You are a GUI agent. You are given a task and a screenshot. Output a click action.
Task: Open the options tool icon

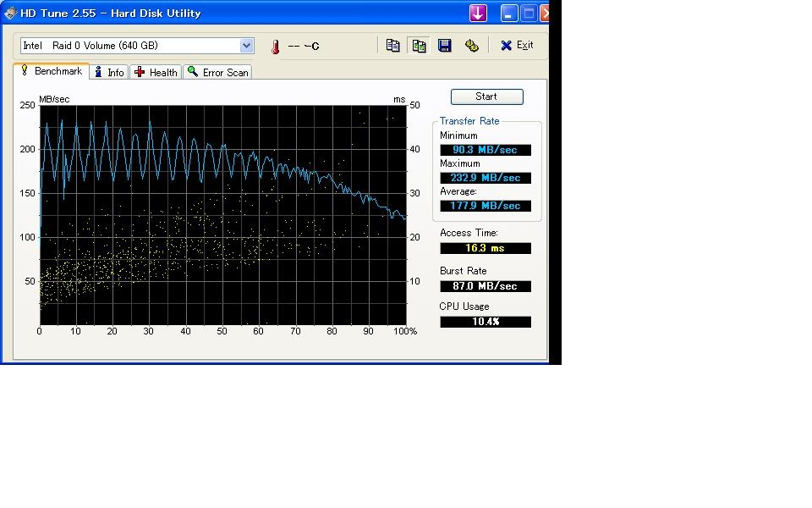(x=471, y=46)
